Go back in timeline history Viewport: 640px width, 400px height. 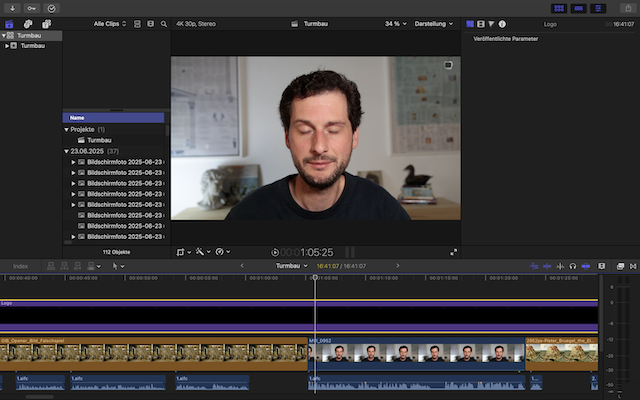pos(242,266)
